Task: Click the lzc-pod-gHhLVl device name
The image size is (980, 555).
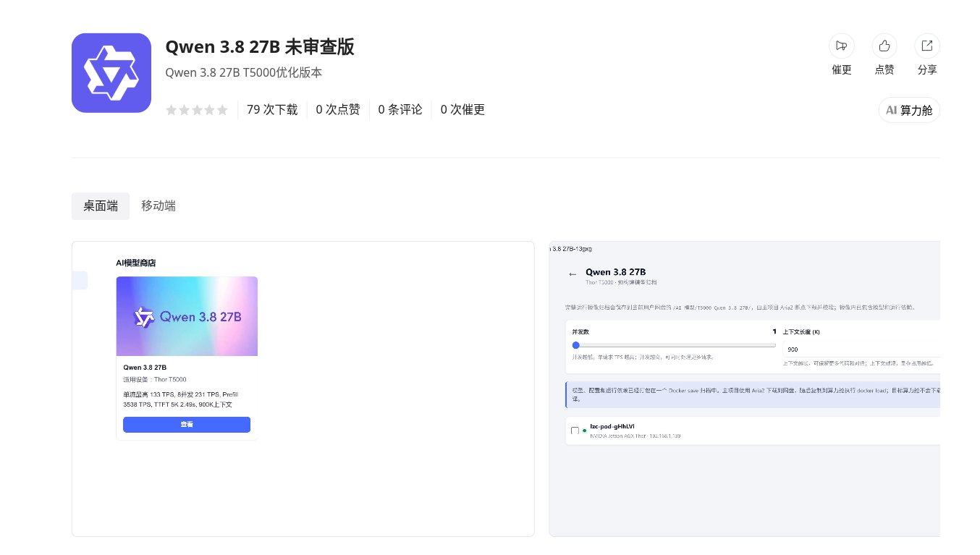Action: [x=612, y=426]
